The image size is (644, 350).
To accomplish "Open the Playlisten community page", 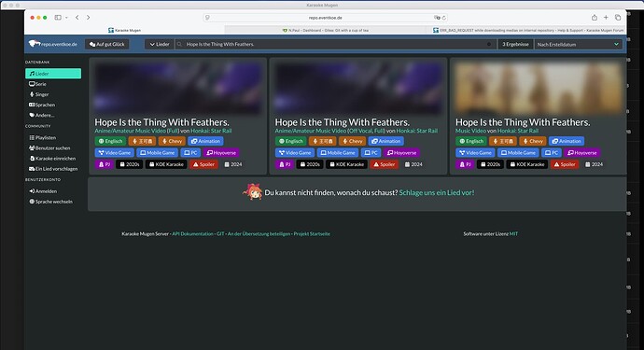I will pos(42,137).
